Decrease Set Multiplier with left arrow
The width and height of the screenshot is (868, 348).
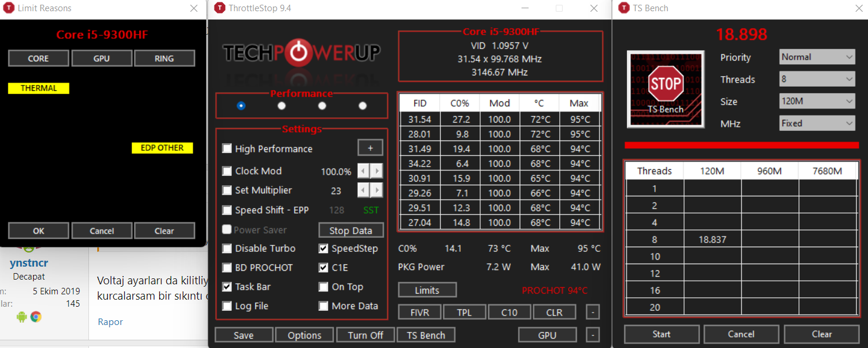click(364, 190)
